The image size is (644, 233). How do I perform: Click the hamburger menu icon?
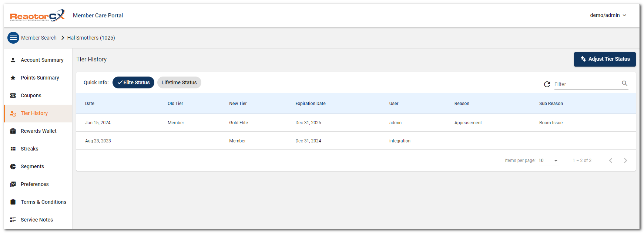tap(13, 38)
